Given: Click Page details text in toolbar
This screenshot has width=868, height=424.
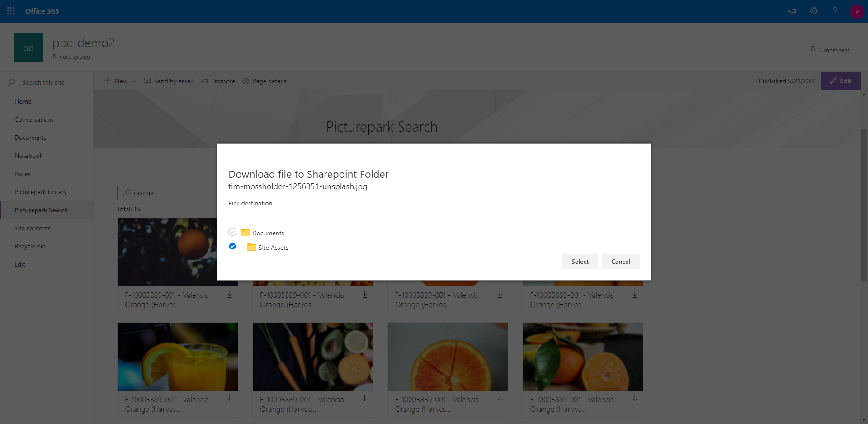Looking at the screenshot, I should pyautogui.click(x=269, y=81).
